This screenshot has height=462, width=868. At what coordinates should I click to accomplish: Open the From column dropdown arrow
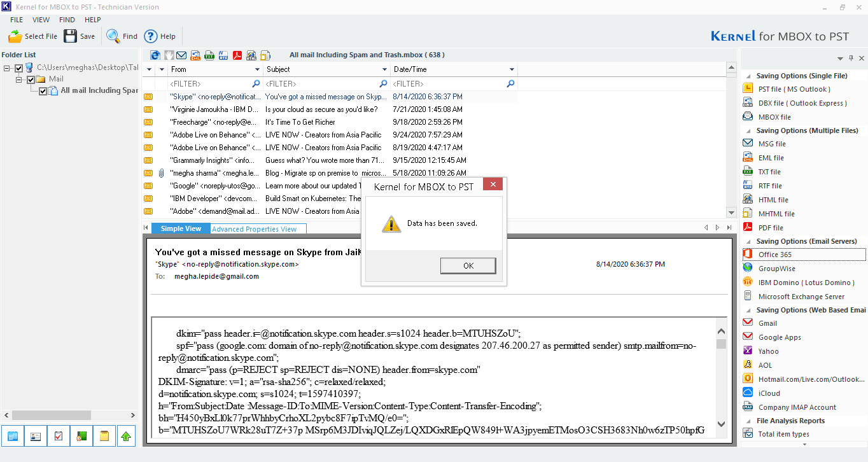pyautogui.click(x=258, y=69)
